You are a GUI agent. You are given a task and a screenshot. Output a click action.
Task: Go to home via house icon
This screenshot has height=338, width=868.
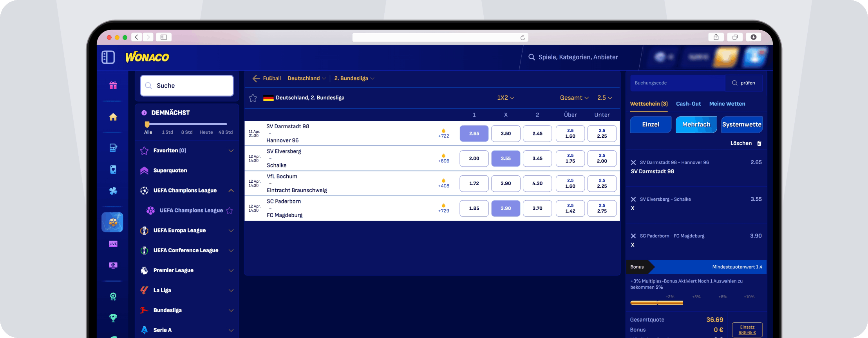(x=113, y=117)
